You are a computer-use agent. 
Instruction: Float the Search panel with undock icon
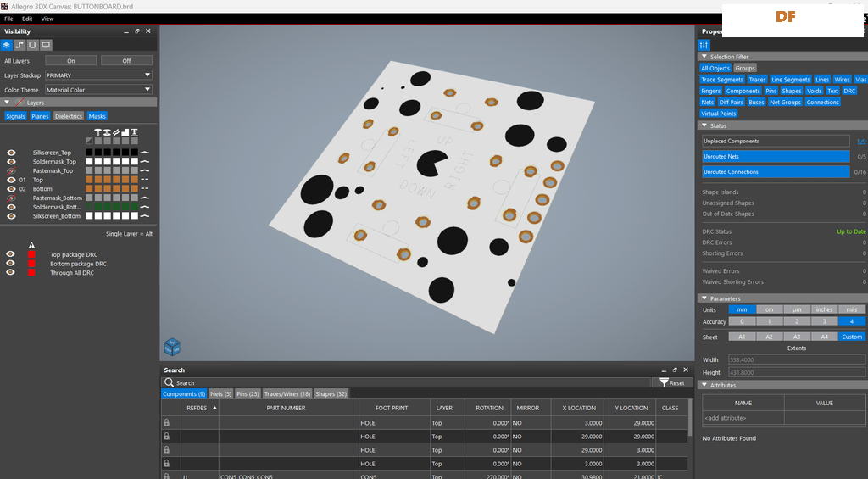point(675,370)
